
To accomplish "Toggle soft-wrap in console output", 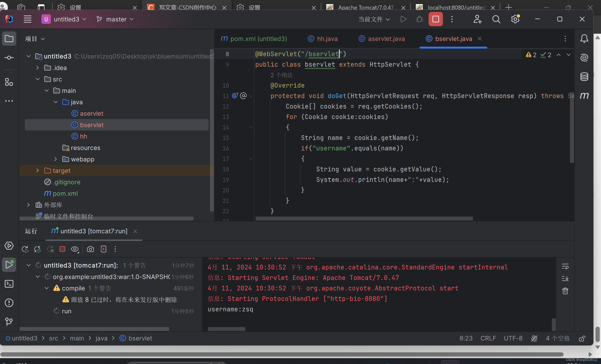I will (x=565, y=266).
